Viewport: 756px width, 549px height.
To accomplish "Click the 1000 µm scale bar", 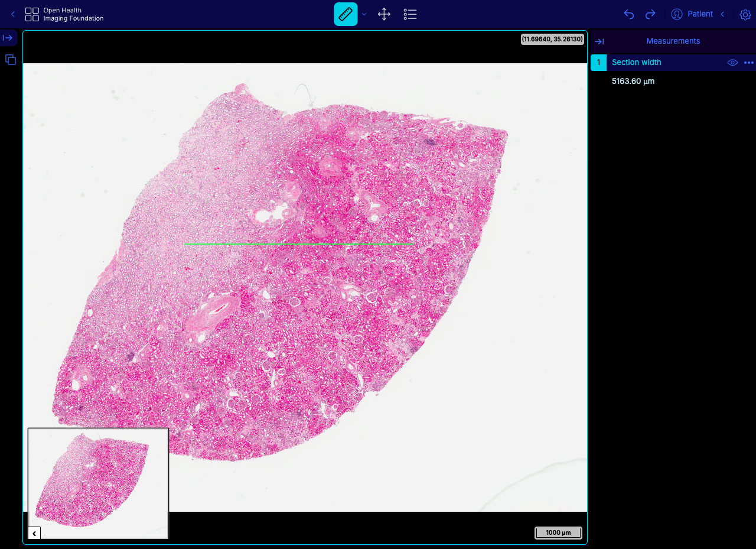I will pos(558,532).
